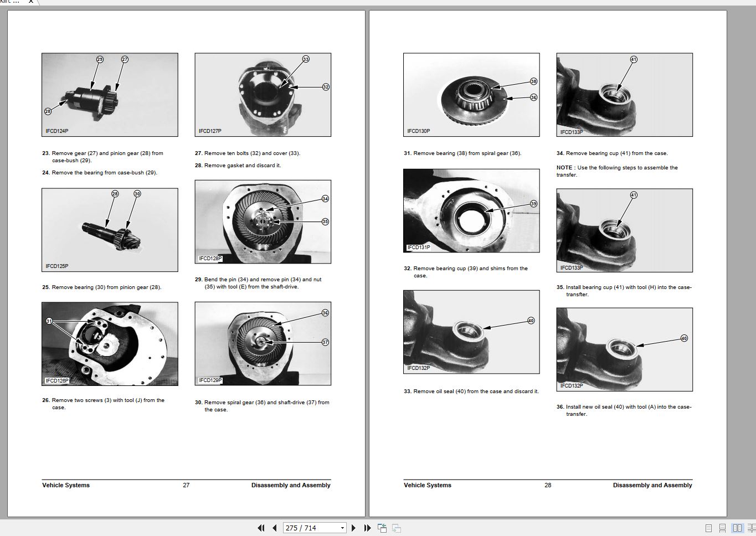The width and height of the screenshot is (756, 536).
Task: Click step 34 'Remove bearing cup (41) from the case'
Action: point(613,153)
